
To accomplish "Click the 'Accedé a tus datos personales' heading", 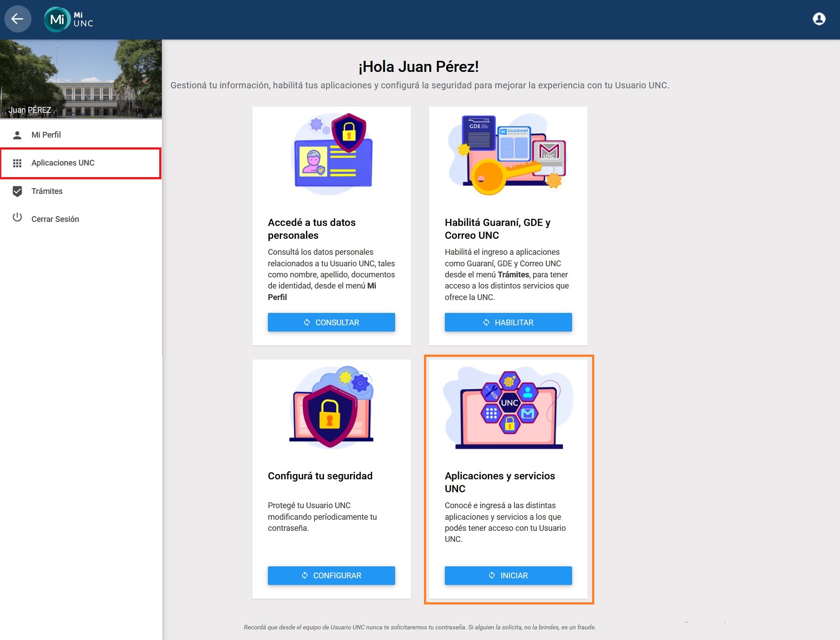I will point(312,229).
